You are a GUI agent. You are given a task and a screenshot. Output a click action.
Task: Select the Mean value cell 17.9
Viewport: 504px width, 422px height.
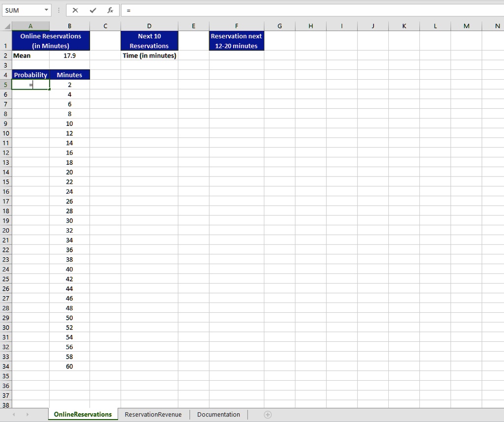(69, 56)
